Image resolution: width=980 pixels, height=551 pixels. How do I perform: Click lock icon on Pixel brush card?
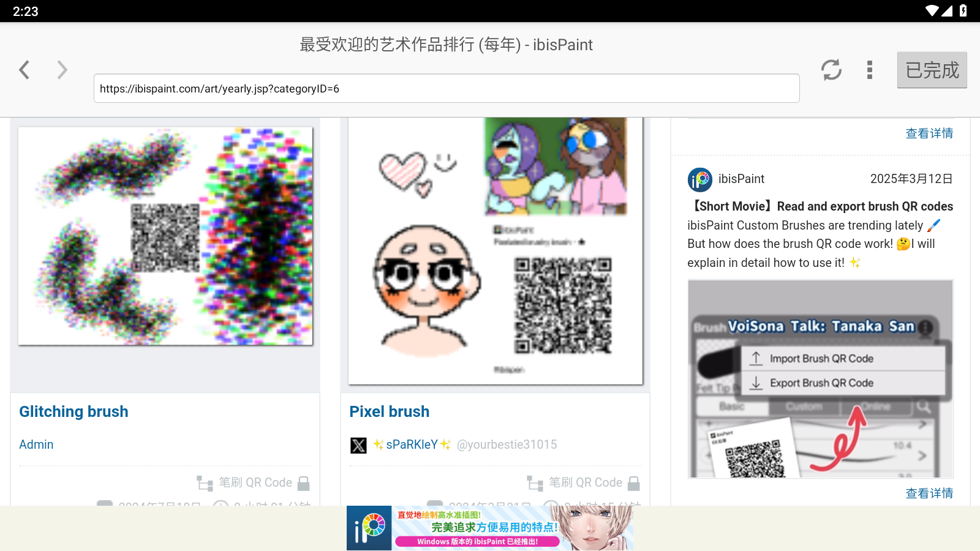point(634,484)
